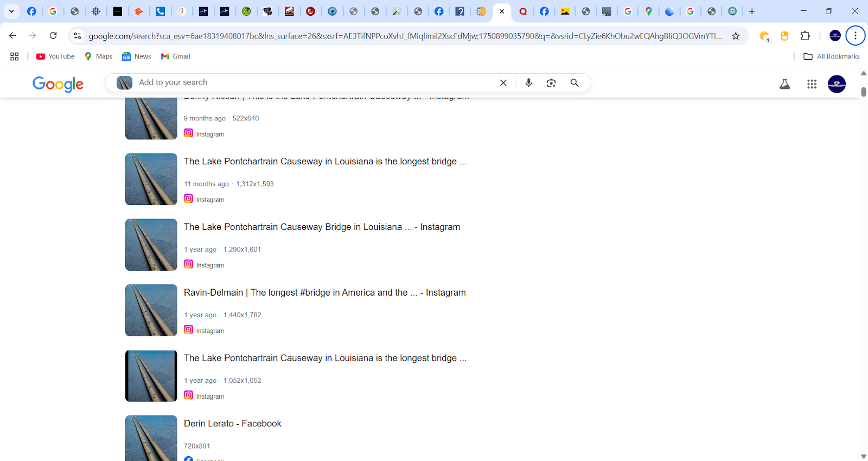Screen dimensions: 868x461
Task: Click Instagram icon under 11 months ago result
Action: click(188, 199)
